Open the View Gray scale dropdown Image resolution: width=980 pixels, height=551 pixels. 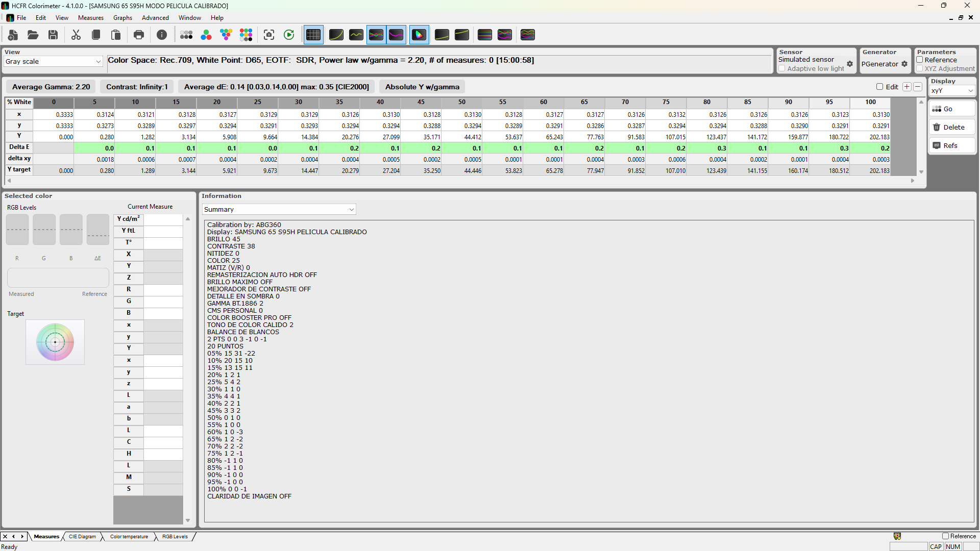(54, 61)
